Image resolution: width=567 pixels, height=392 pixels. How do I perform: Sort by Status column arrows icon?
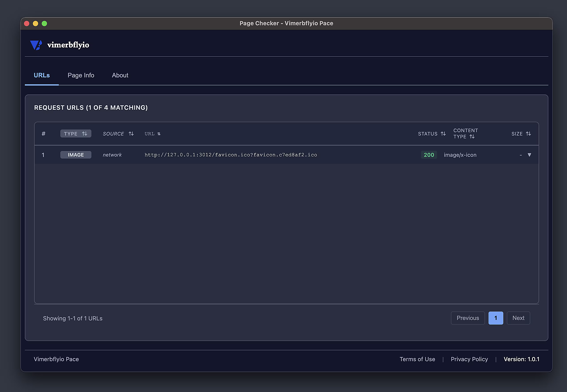point(443,134)
